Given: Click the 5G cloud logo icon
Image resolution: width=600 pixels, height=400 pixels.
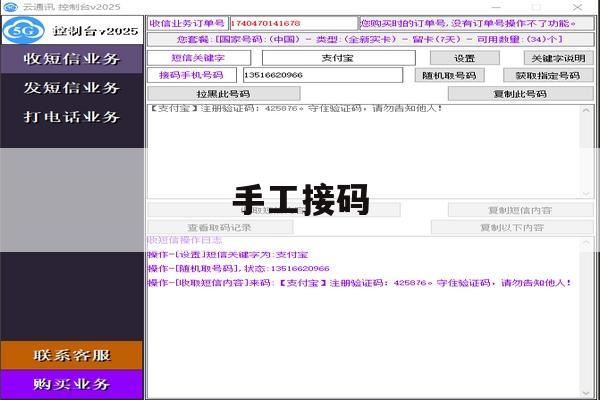Looking at the screenshot, I should tap(23, 30).
